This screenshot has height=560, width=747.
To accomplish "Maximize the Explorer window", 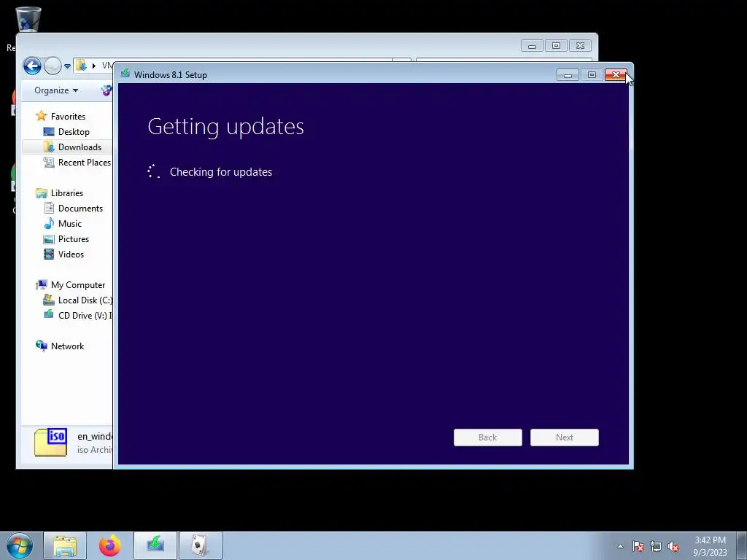I will pos(556,46).
